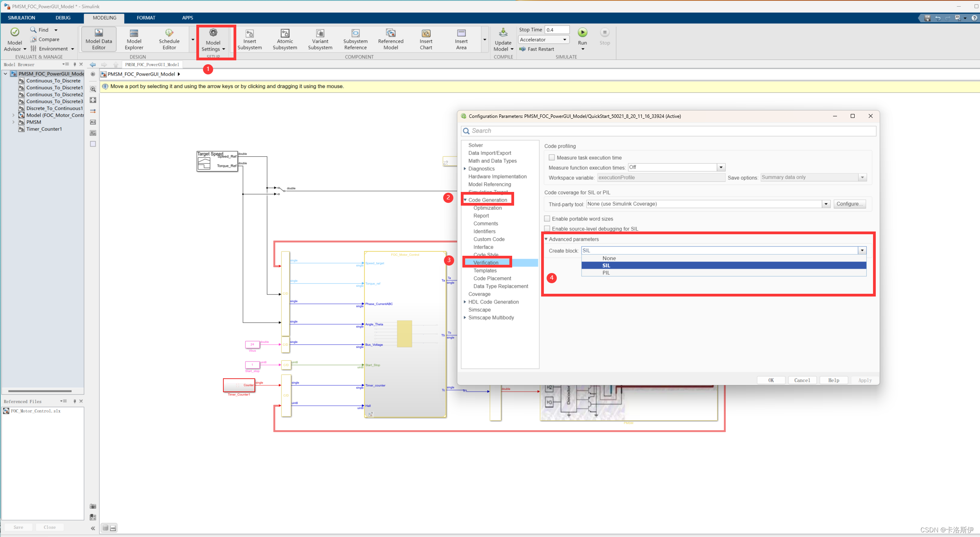Navigate back in model canvas

[93, 65]
